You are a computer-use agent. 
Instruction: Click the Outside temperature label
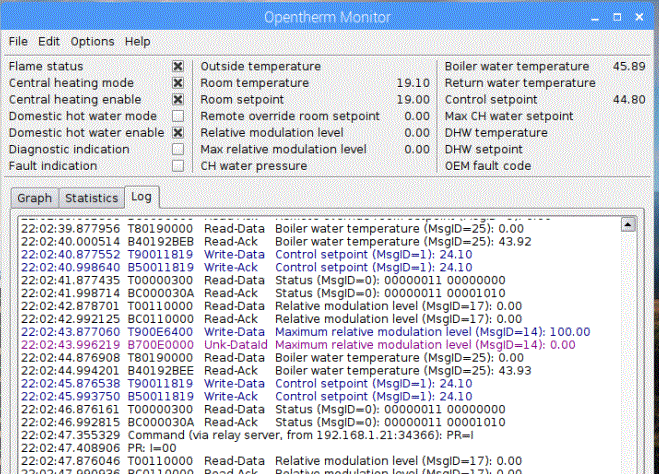pyautogui.click(x=261, y=66)
